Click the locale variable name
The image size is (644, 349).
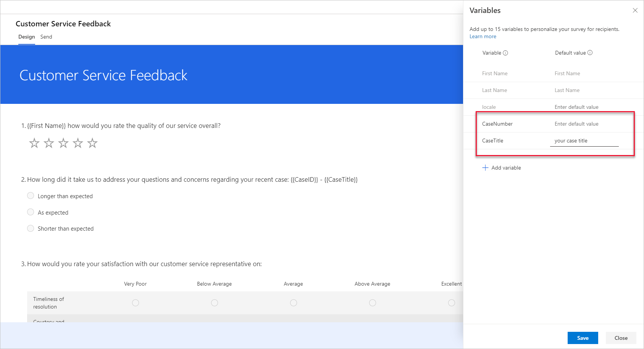(489, 107)
